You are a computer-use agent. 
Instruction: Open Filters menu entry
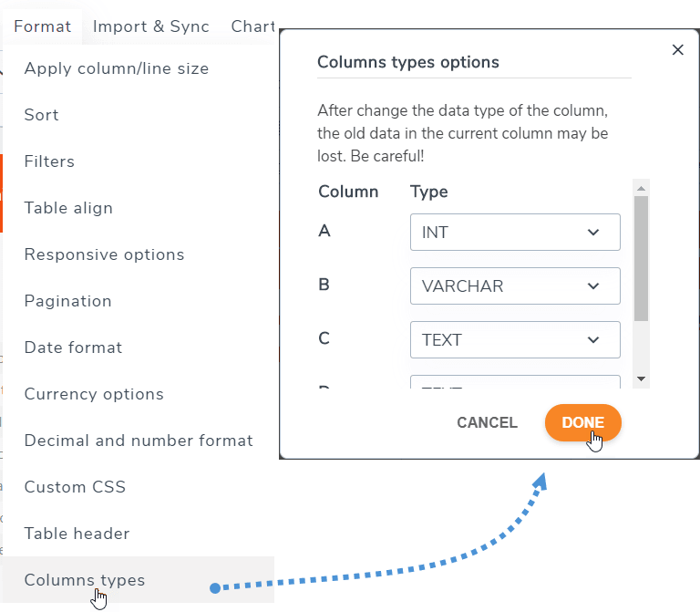tap(49, 161)
